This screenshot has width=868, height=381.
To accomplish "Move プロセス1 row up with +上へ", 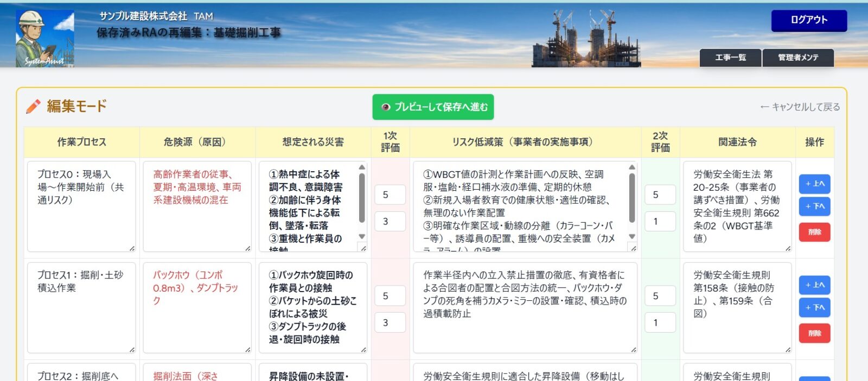I will 814,285.
